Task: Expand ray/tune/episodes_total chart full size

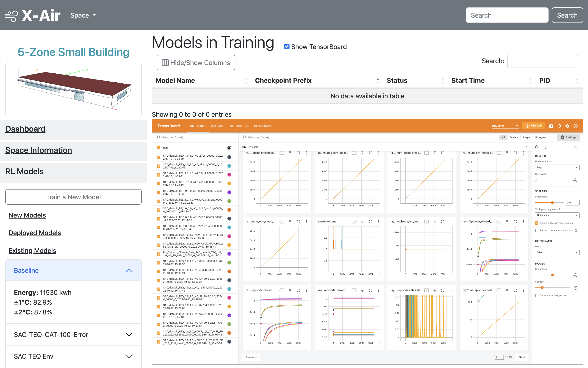Action: click(x=515, y=290)
